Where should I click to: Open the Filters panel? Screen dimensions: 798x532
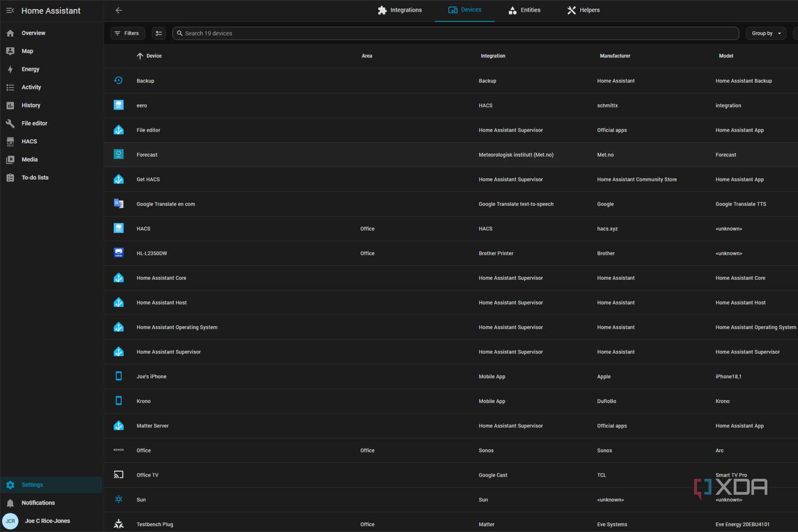click(x=128, y=33)
